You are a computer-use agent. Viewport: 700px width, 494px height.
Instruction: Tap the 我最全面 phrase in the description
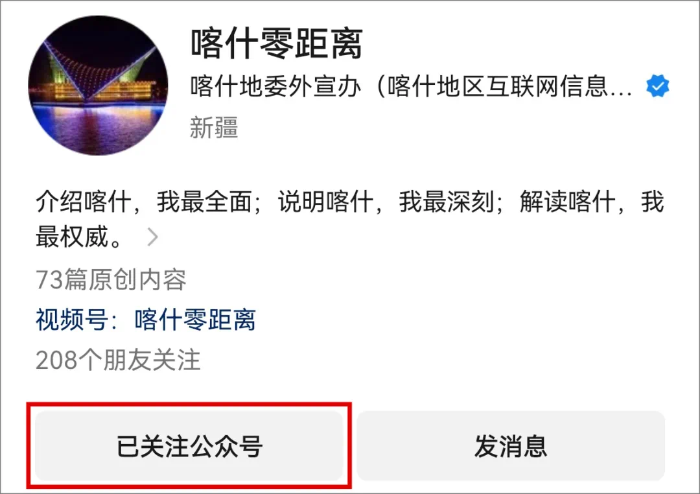[204, 201]
